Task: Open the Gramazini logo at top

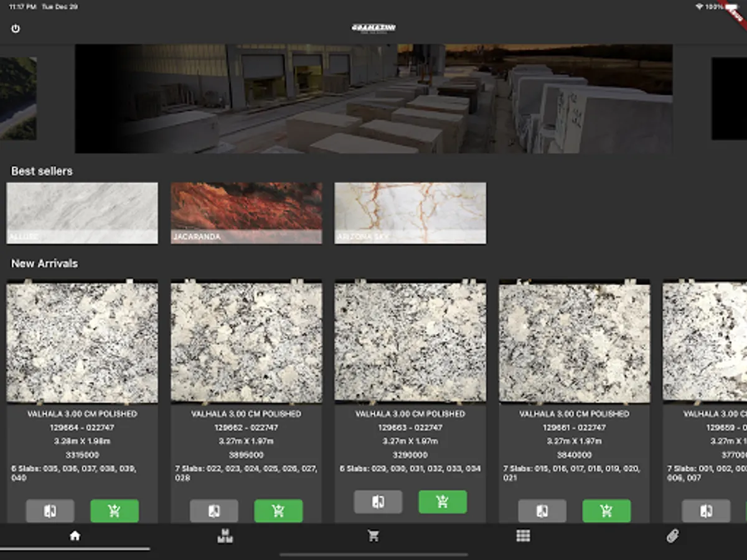Action: (374, 29)
